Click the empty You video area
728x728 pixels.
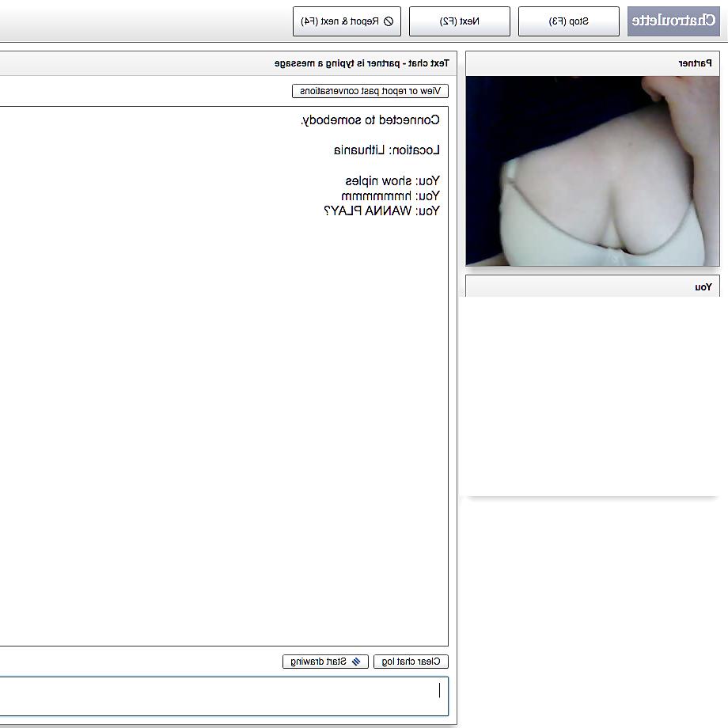coord(593,396)
